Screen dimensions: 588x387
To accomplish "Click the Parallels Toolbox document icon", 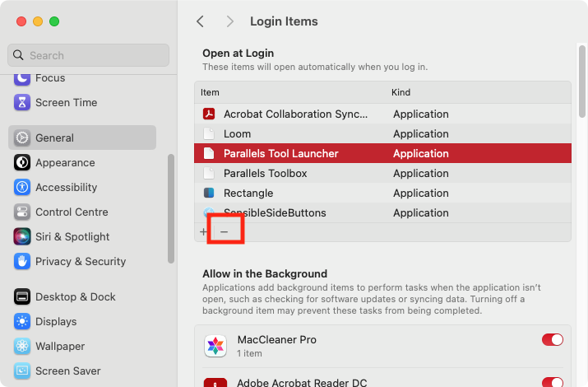I will click(x=209, y=173).
